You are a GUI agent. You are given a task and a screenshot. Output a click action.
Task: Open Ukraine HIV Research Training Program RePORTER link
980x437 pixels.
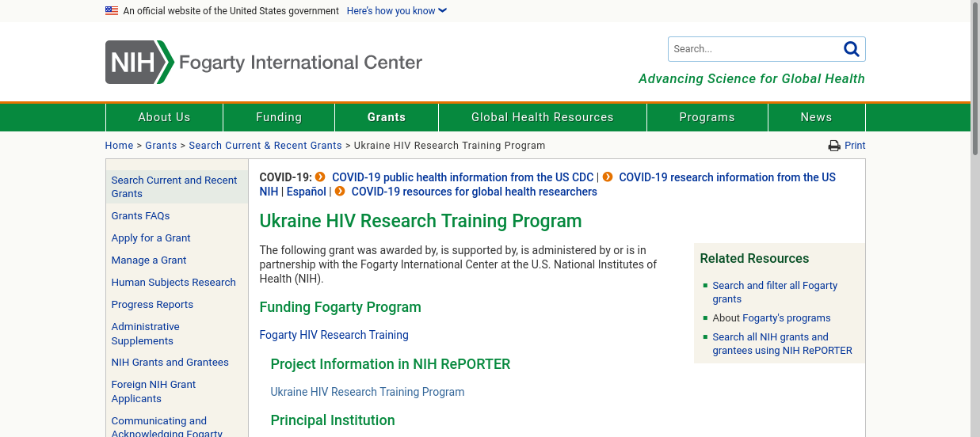click(x=368, y=392)
